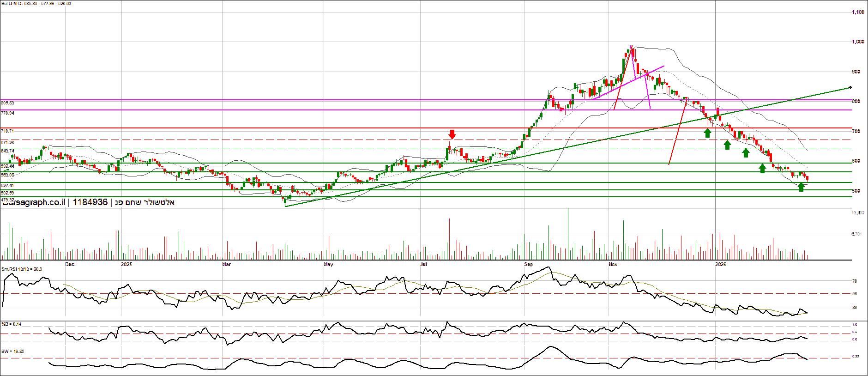Click the 1,000 price axis label
868x376 pixels.
pyautogui.click(x=858, y=42)
